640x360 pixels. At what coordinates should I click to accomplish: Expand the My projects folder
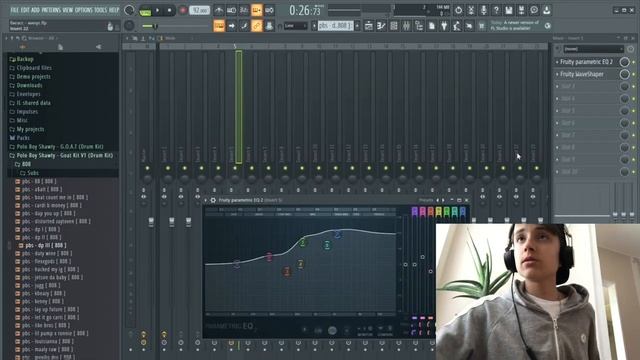[x=30, y=129]
